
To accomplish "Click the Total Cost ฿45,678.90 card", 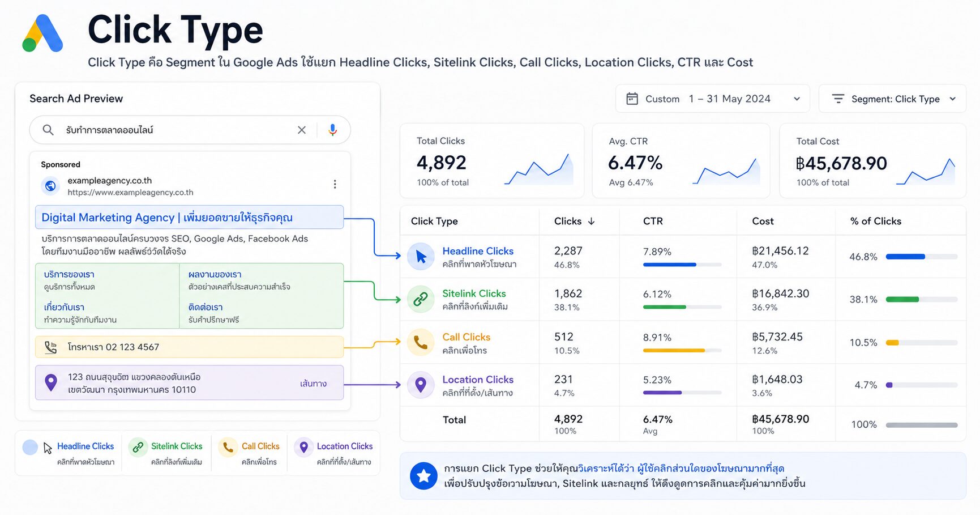I will 872,161.
